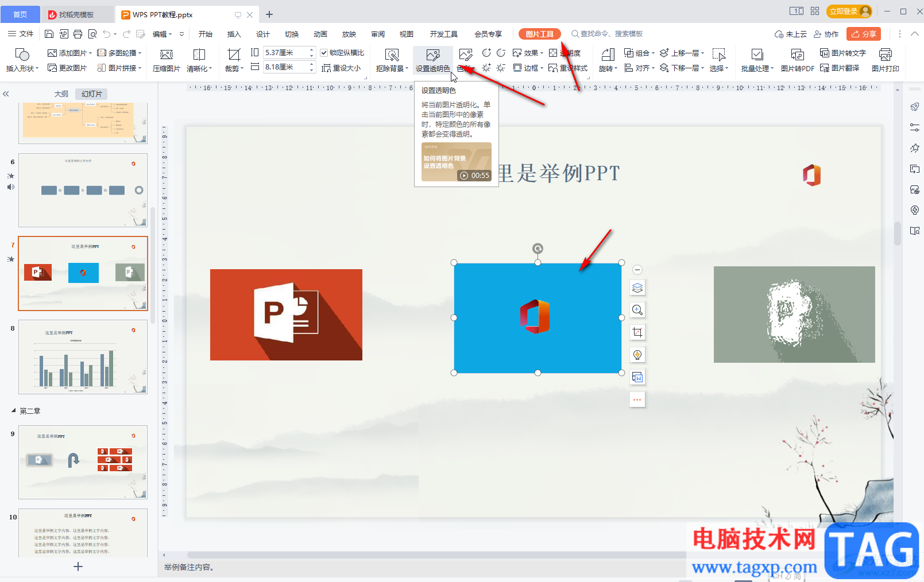Click the Print Preview icon in quick toolbar
Screen dimensions: 924x582
(x=92, y=34)
